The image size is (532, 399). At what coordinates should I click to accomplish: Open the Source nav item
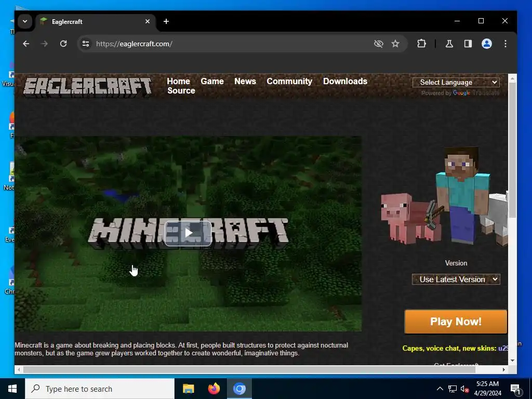pyautogui.click(x=181, y=91)
